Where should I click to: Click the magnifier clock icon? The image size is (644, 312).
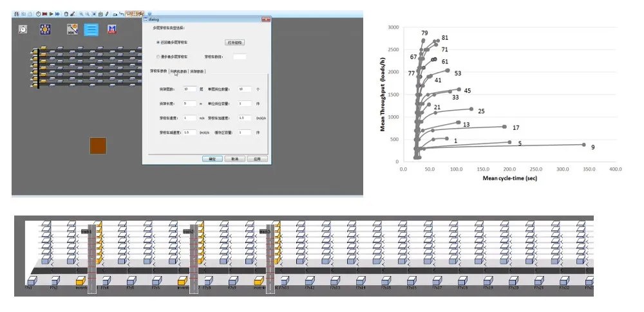23,29
